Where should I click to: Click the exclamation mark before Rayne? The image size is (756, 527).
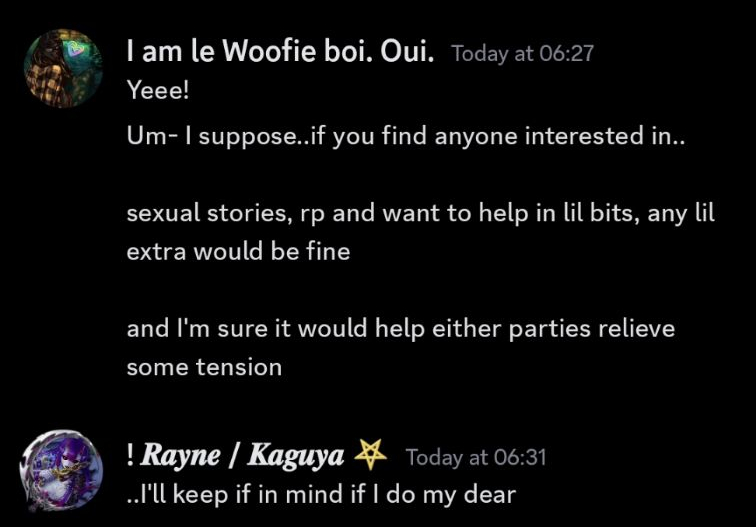pos(130,455)
